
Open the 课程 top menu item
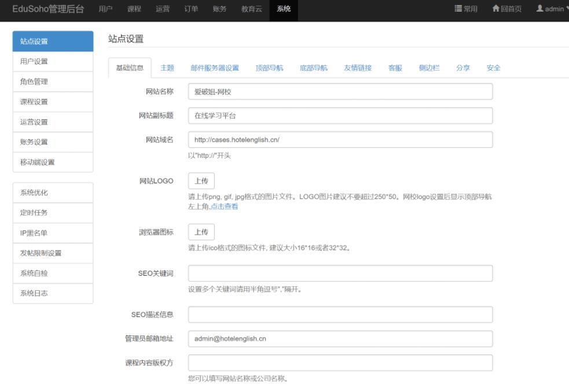coord(134,9)
